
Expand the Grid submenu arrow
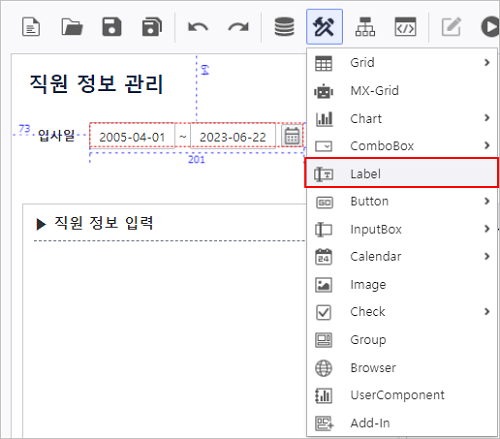487,63
